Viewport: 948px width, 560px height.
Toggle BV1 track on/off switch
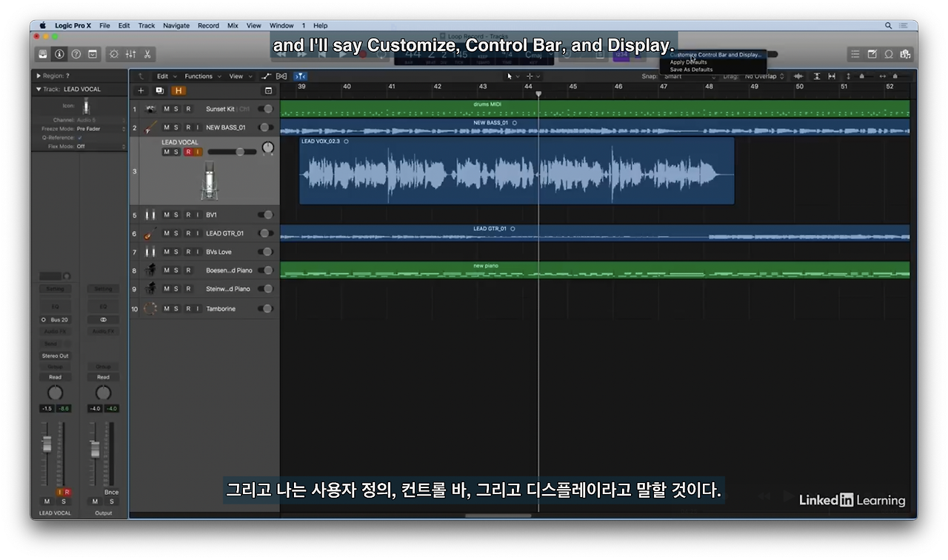click(x=265, y=215)
